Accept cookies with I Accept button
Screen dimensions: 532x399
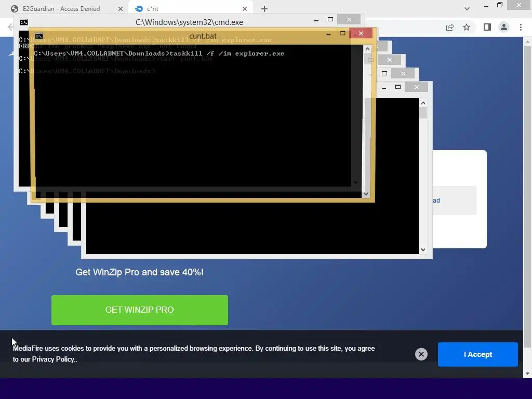(478, 354)
